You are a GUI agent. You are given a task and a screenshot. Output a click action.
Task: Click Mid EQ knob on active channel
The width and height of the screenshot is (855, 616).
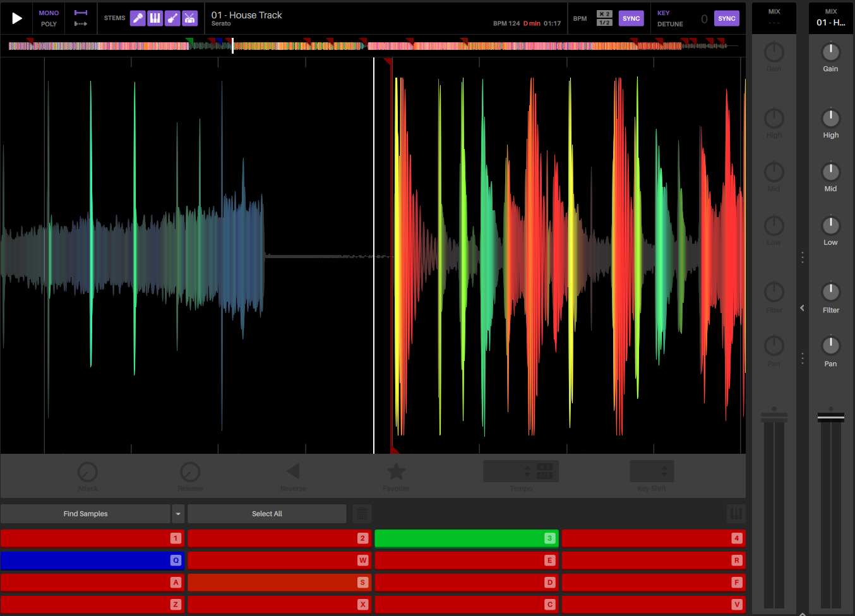[830, 172]
